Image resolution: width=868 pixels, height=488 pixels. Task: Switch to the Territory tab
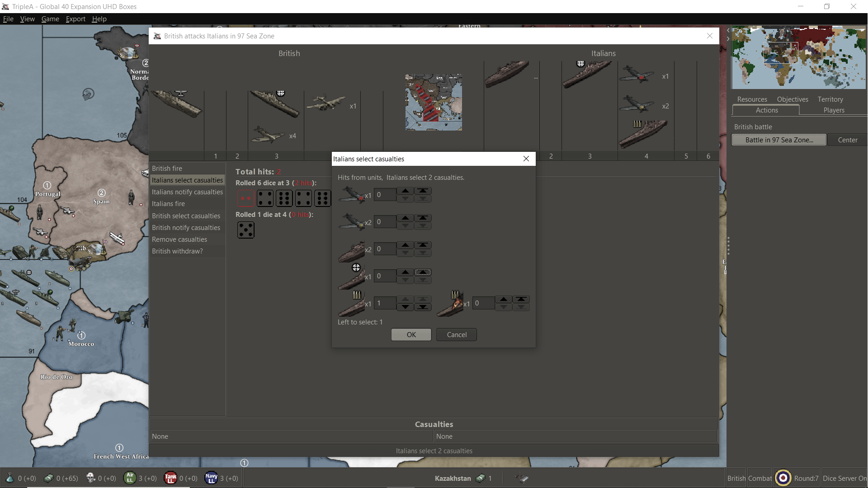pyautogui.click(x=830, y=99)
